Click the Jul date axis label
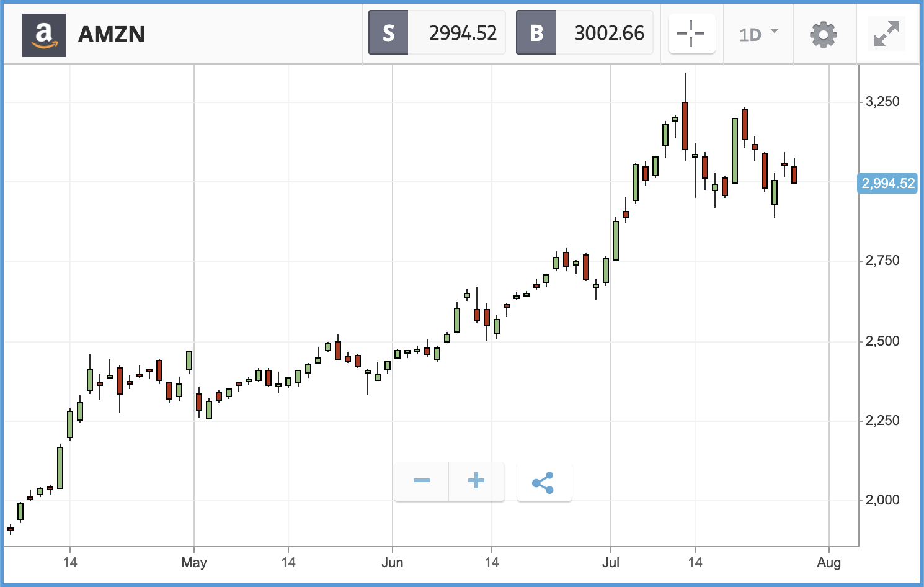Screen dimensions: 924x587 click(x=611, y=563)
